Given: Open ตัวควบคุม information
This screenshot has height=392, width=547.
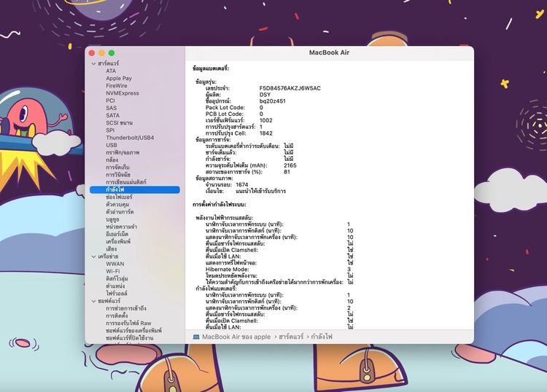Looking at the screenshot, I should (x=117, y=204).
